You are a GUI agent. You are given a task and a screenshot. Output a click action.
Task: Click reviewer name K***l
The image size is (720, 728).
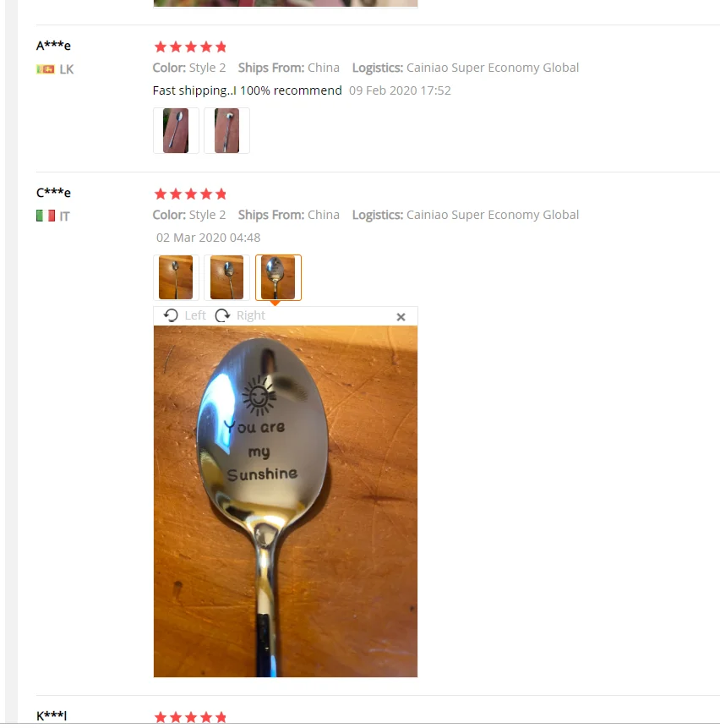click(x=52, y=715)
